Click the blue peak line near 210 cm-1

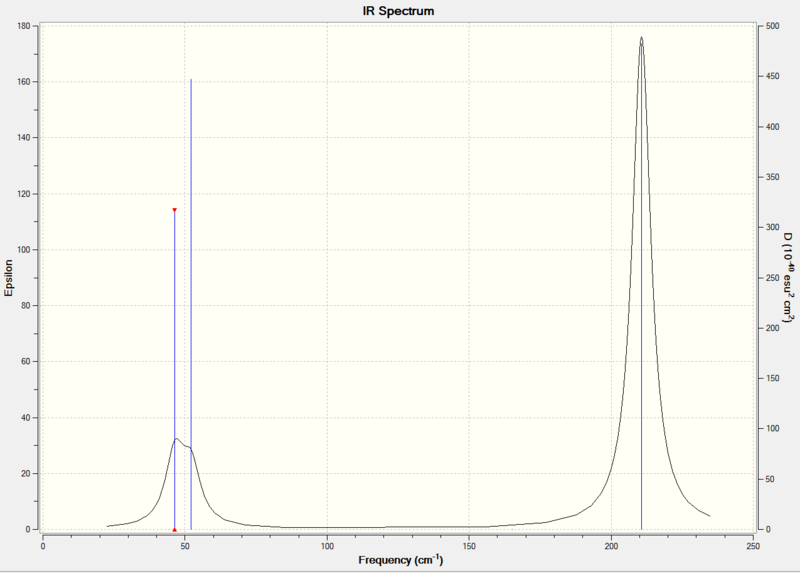[x=641, y=284]
